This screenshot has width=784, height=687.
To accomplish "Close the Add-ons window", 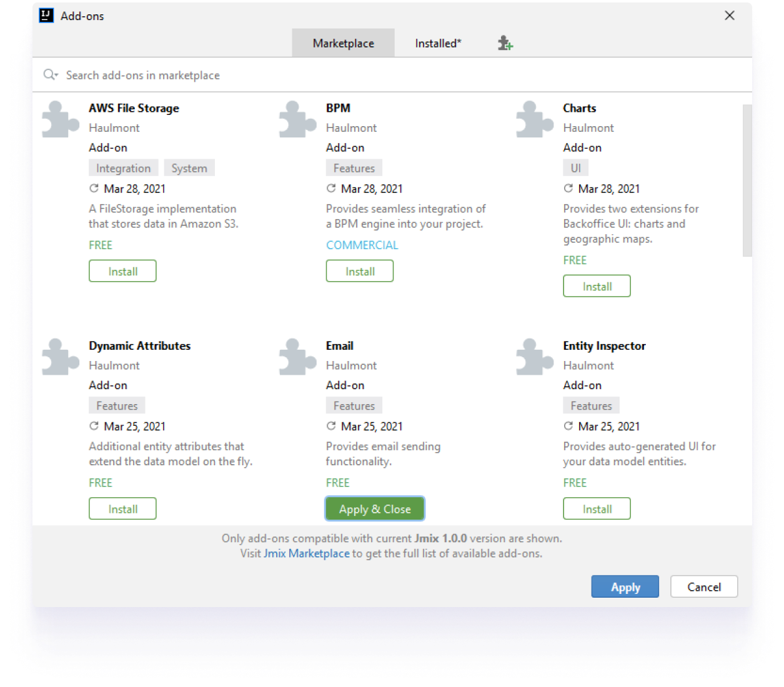I will click(730, 16).
